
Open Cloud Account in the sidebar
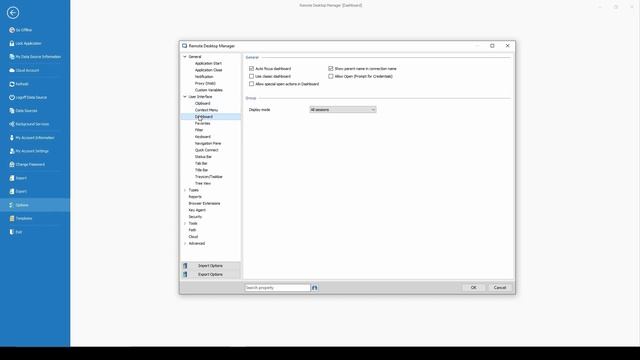click(x=24, y=70)
